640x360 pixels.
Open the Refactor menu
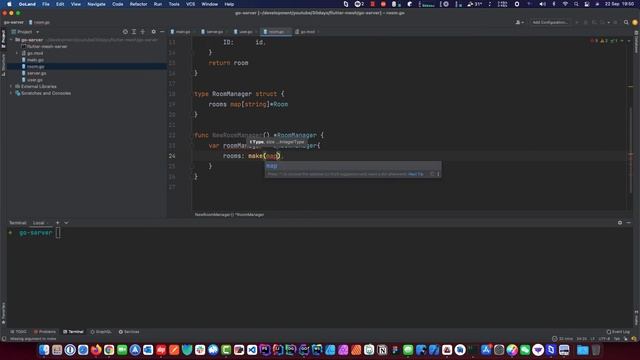[138, 4]
